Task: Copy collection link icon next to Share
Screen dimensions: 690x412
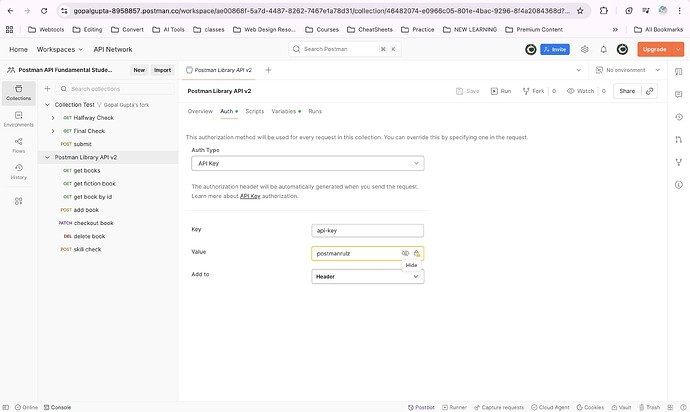Action: (x=650, y=91)
